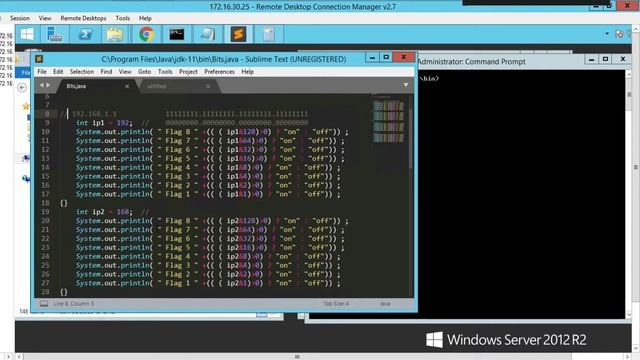Click the ip1&128 Flag 8 println line
Image resolution: width=640 pixels, height=360 pixels.
click(x=212, y=132)
